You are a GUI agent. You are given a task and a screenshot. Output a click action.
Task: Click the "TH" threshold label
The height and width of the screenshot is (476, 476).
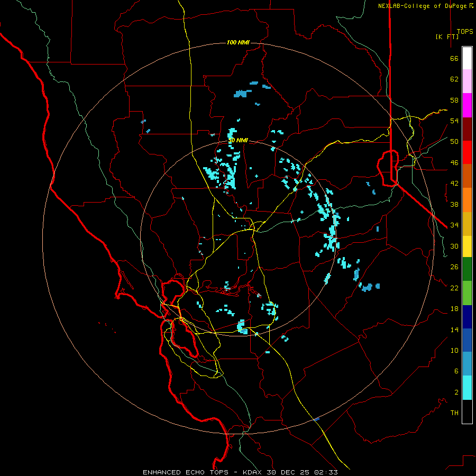(x=454, y=413)
